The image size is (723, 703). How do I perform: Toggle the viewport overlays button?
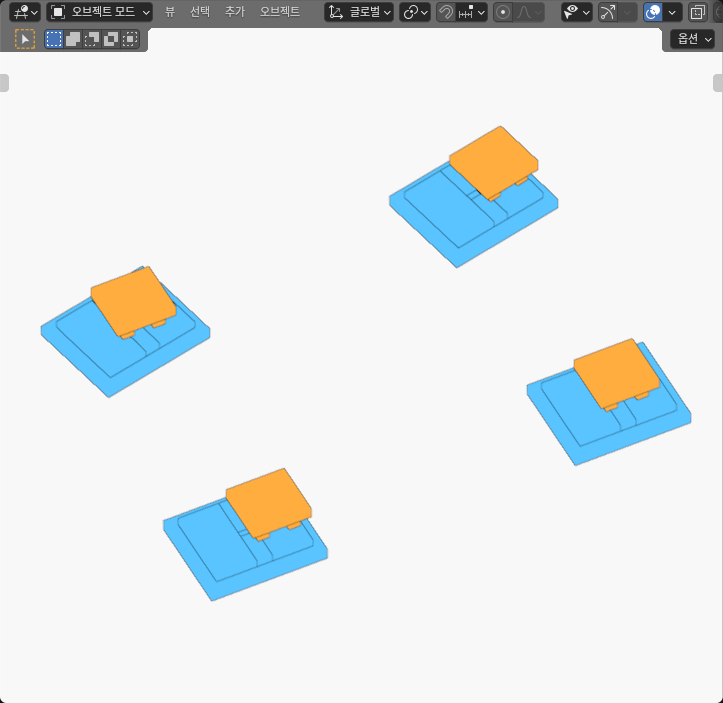pos(653,12)
